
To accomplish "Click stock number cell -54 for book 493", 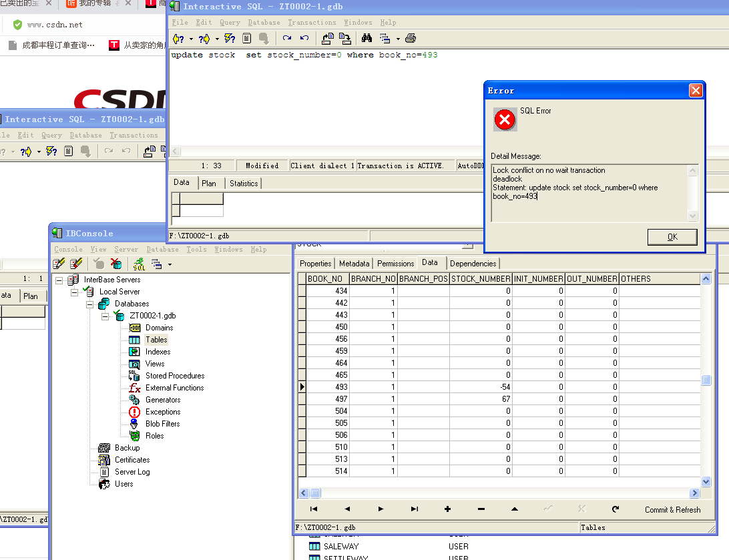I will [x=481, y=387].
